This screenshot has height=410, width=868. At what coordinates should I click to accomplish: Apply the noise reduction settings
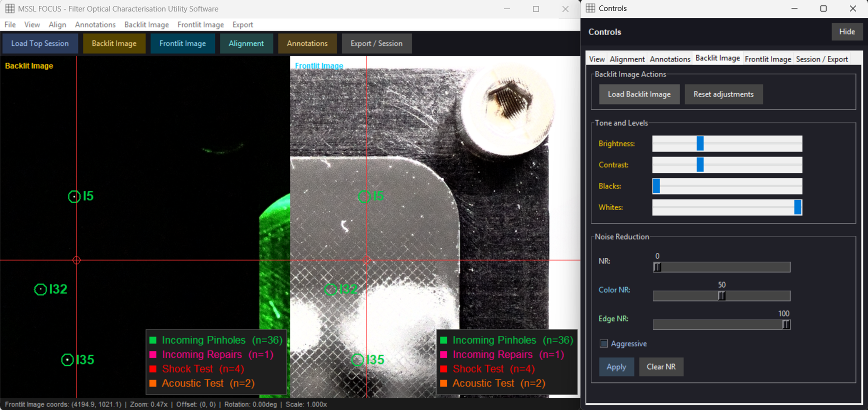[x=616, y=366]
